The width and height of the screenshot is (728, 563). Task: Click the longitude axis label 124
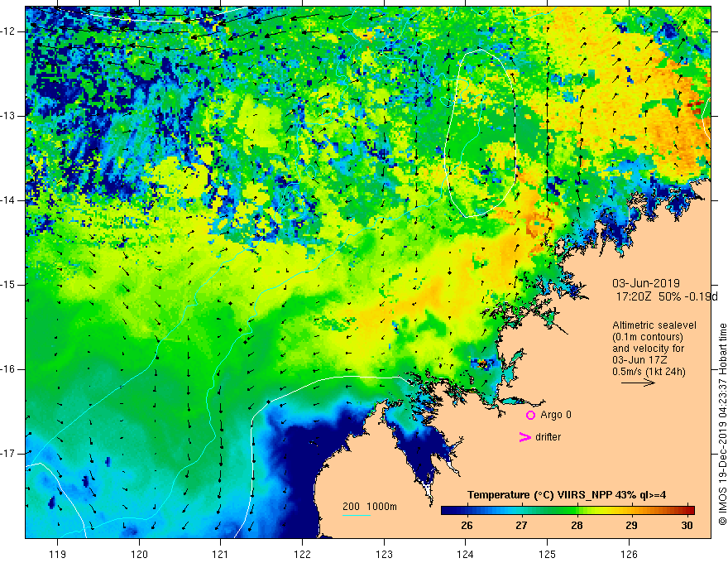pyautogui.click(x=466, y=554)
